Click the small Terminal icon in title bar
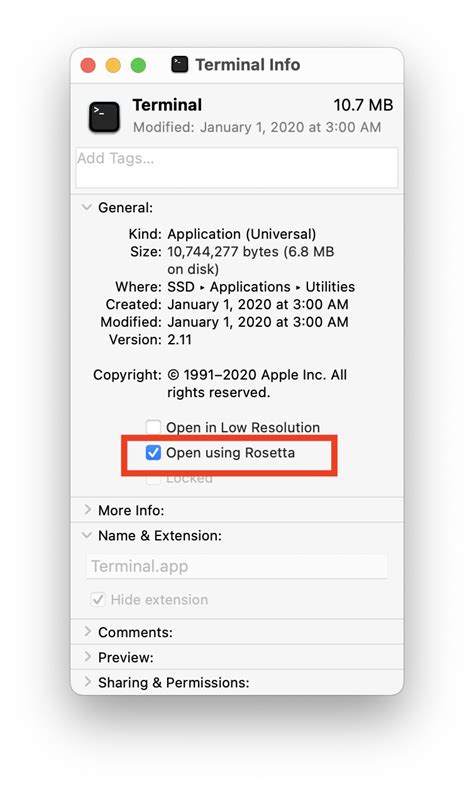The width and height of the screenshot is (474, 788). 179,64
